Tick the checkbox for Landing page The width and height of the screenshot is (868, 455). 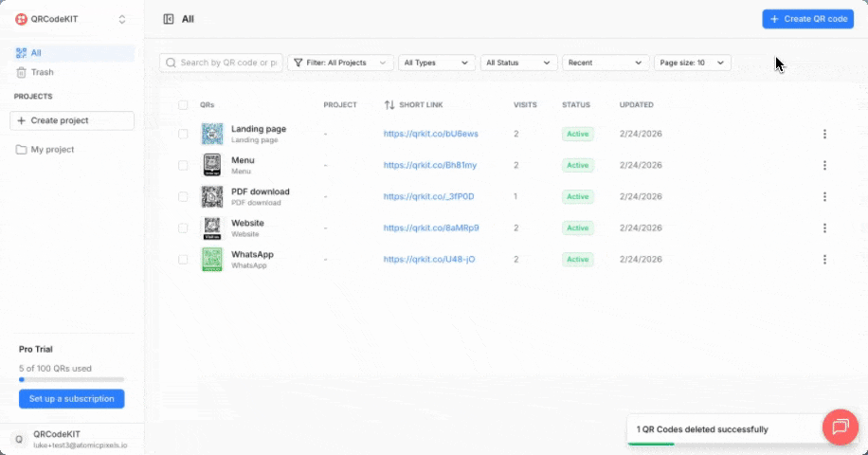(183, 134)
